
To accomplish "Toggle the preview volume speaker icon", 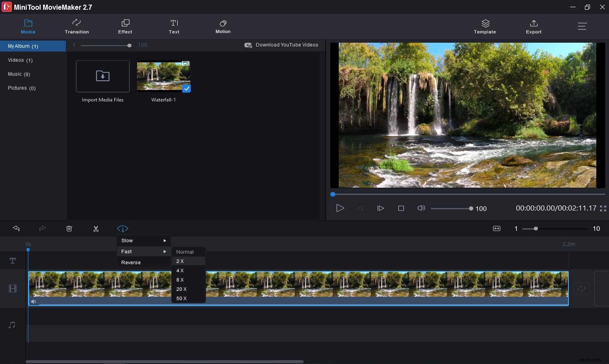I will click(x=421, y=208).
